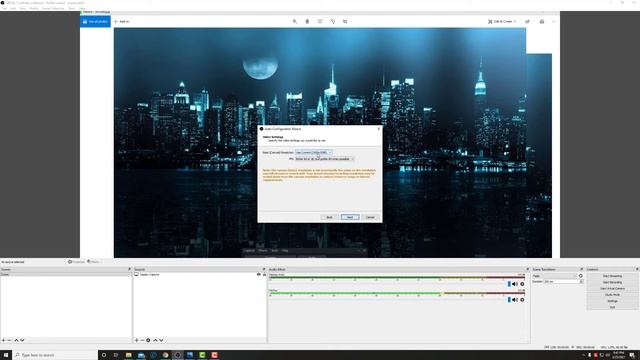Toggle Studio Mode button
640x360 pixels.
pos(612,295)
